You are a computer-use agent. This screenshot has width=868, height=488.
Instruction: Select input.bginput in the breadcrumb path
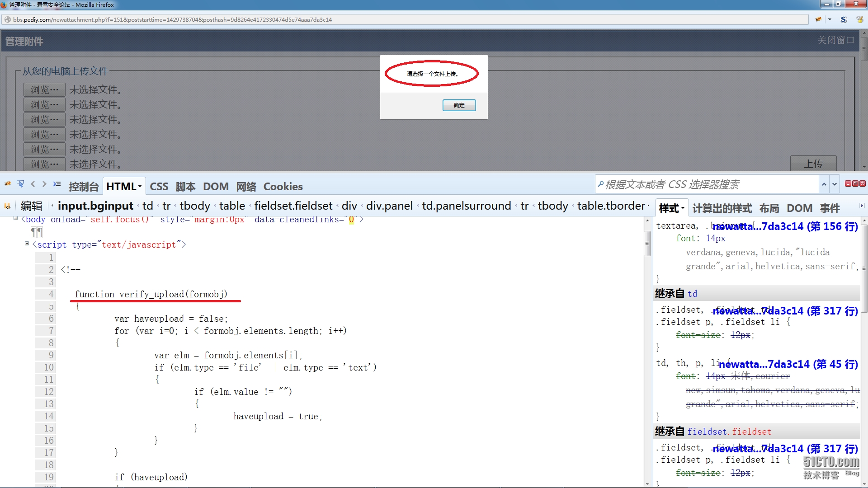coord(95,206)
